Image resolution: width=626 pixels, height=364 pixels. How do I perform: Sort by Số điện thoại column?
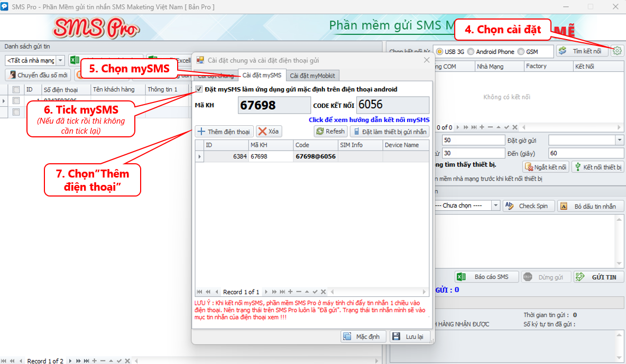pyautogui.click(x=66, y=89)
